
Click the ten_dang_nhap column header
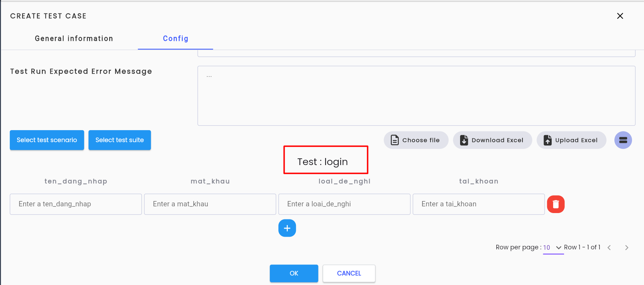[x=76, y=181]
